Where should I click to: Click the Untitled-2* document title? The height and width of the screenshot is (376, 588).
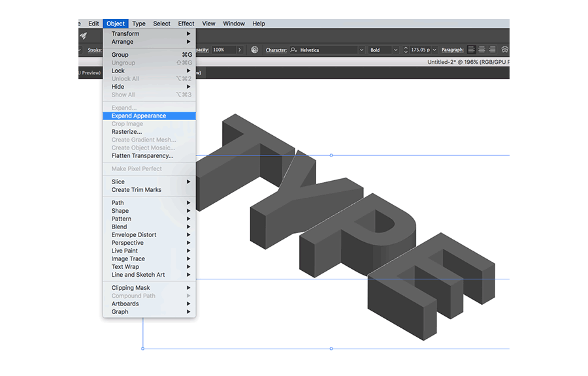(468, 62)
